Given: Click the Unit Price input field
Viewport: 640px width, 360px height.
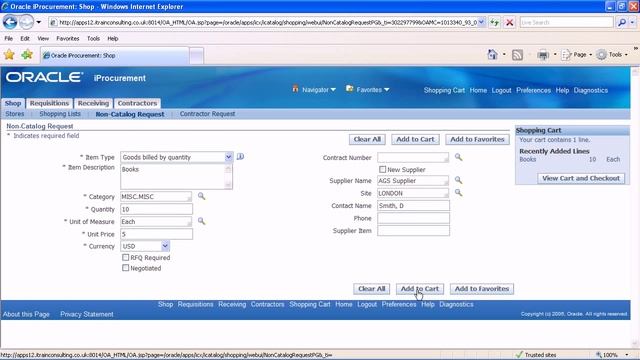Looking at the screenshot, I should coord(156,234).
